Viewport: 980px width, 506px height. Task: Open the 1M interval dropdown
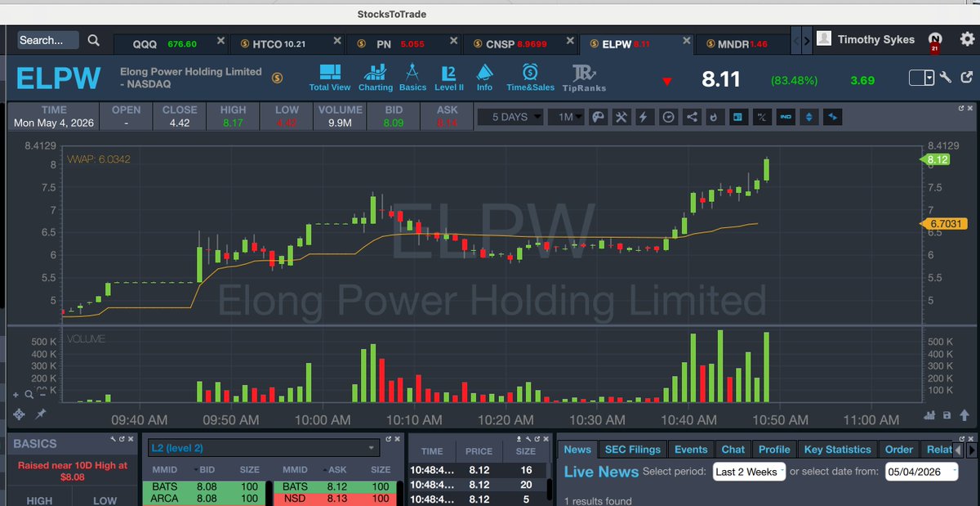(x=566, y=117)
